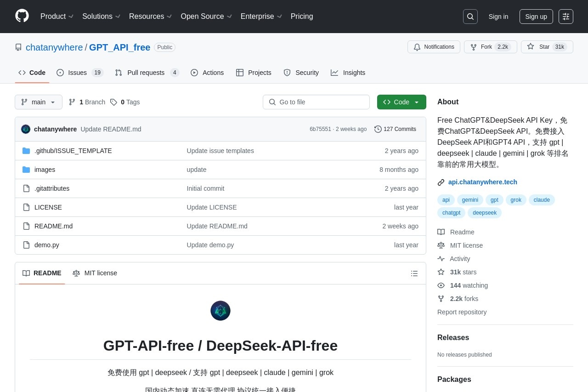The width and height of the screenshot is (588, 392).
Task: Open demo.py file
Action: 47,245
